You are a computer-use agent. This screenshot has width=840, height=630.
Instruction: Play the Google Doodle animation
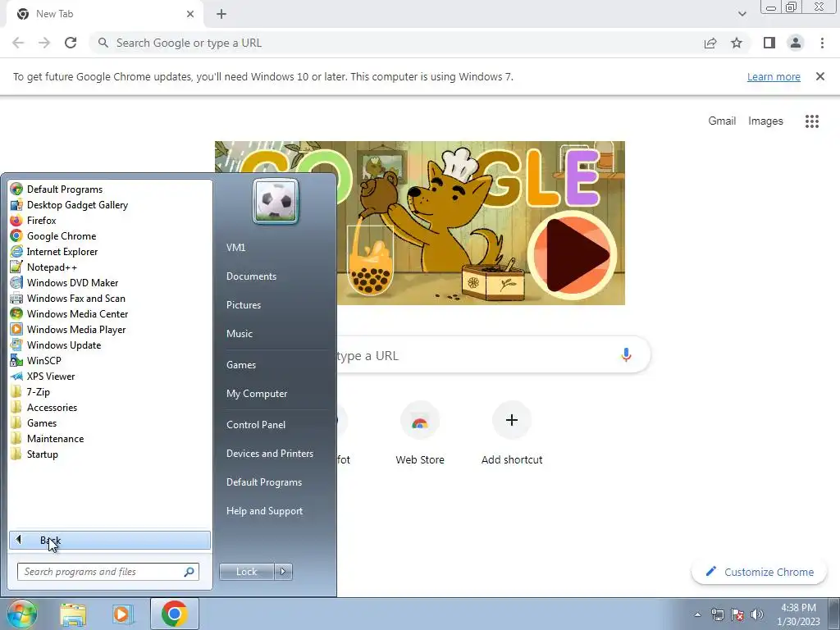[x=572, y=255]
